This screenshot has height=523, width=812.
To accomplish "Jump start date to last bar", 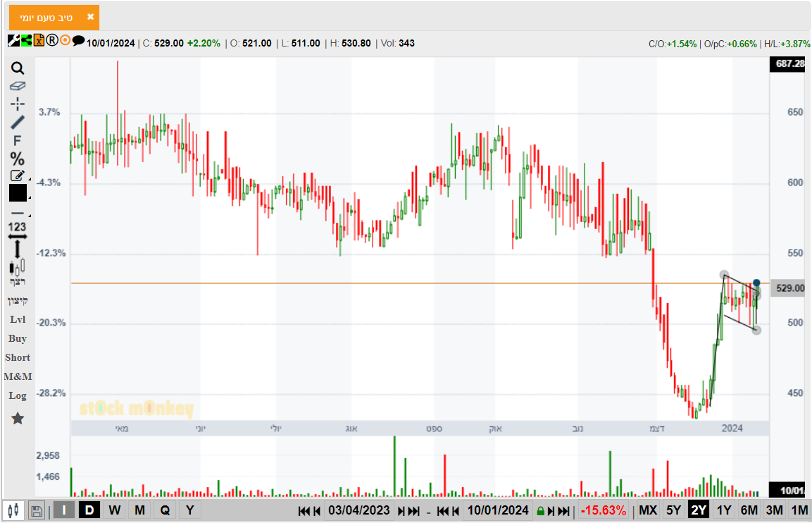I will [414, 512].
